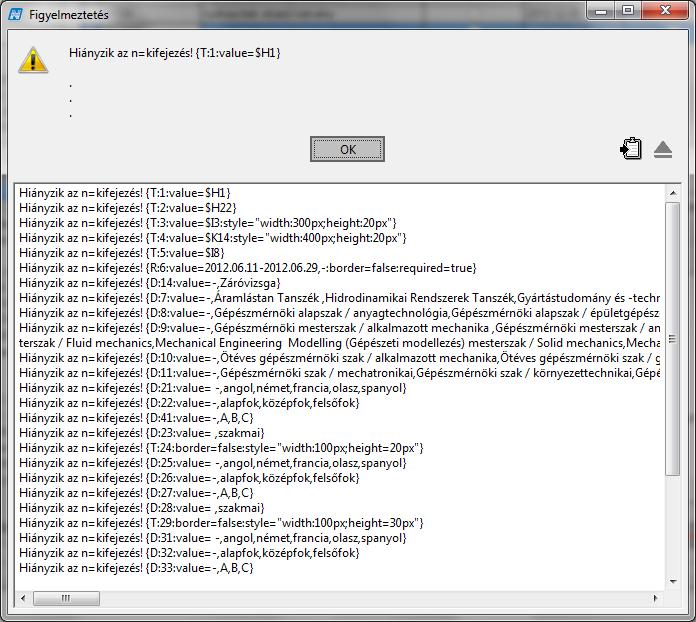Maximize the Figyelmeztetés window

[x=628, y=11]
